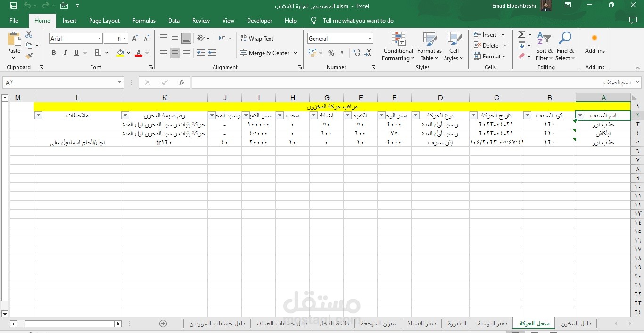Click Decrease Font Size icon
Screen dimensions: 644x333
click(x=146, y=39)
